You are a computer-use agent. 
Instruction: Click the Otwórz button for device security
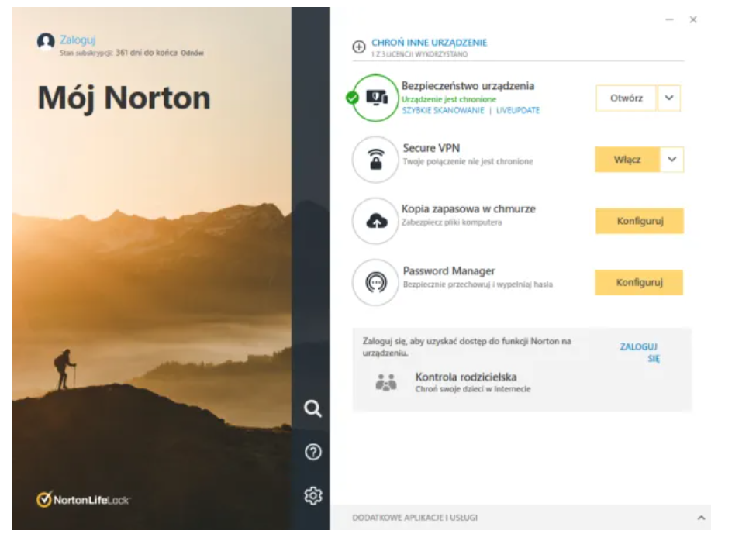click(x=627, y=98)
